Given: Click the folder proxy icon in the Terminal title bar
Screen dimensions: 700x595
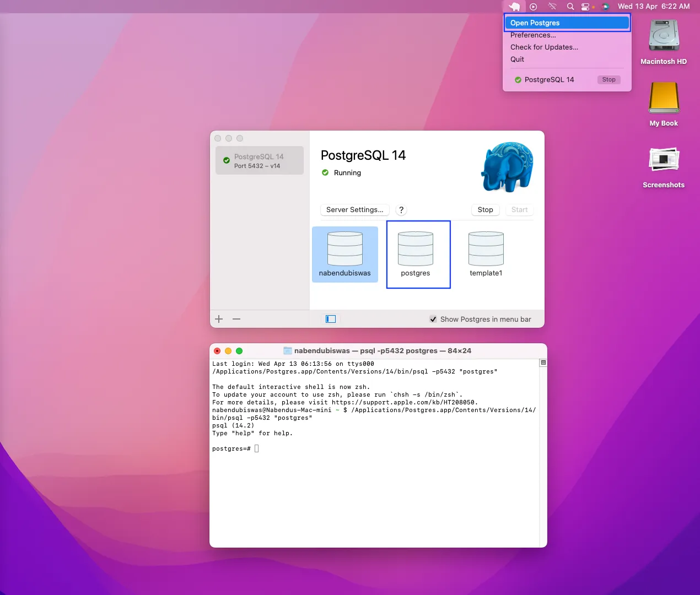Looking at the screenshot, I should (287, 350).
